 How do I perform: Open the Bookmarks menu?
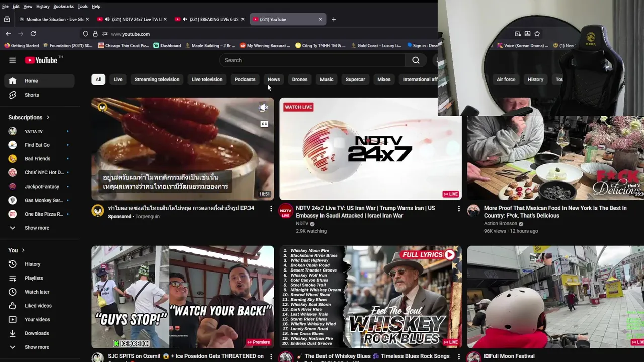[63, 6]
